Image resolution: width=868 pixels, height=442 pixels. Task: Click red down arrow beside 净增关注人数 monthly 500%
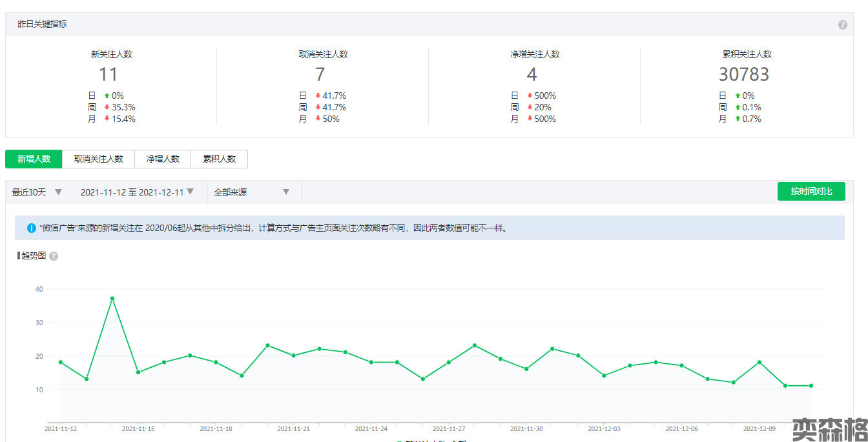pyautogui.click(x=530, y=119)
